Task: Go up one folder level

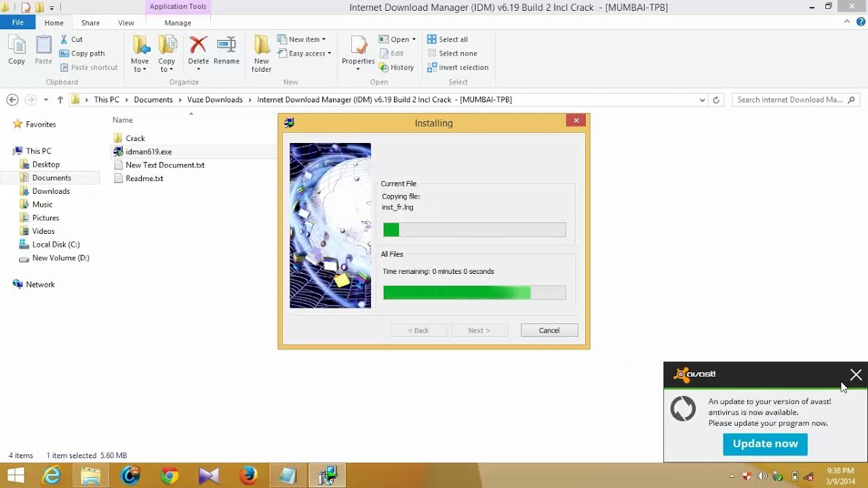Action: pos(60,100)
